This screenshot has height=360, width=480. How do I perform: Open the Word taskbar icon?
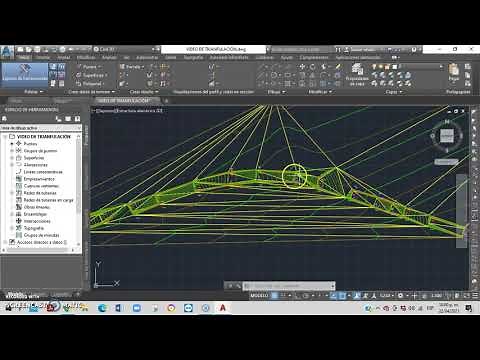click(x=119, y=308)
